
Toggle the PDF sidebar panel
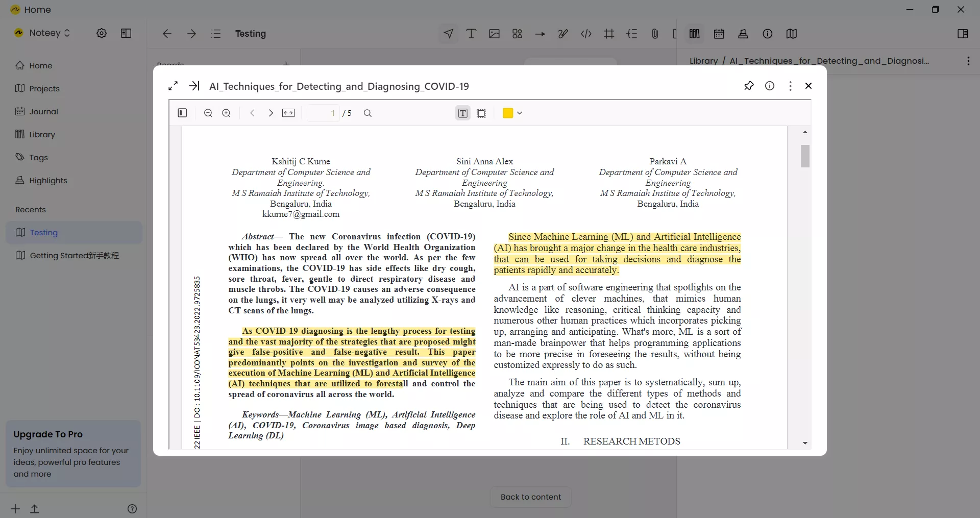182,113
